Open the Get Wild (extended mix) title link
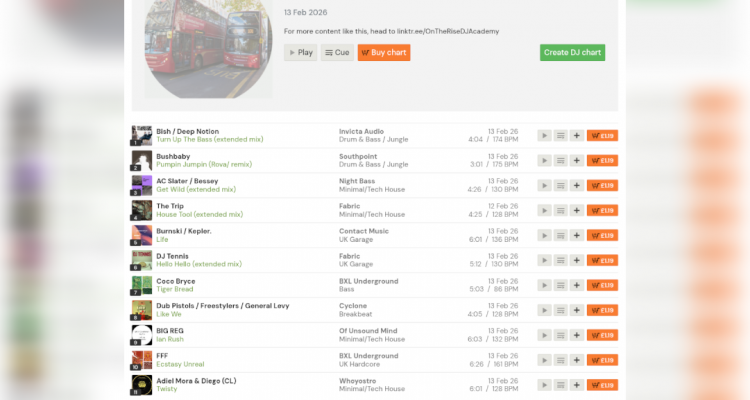 point(196,189)
